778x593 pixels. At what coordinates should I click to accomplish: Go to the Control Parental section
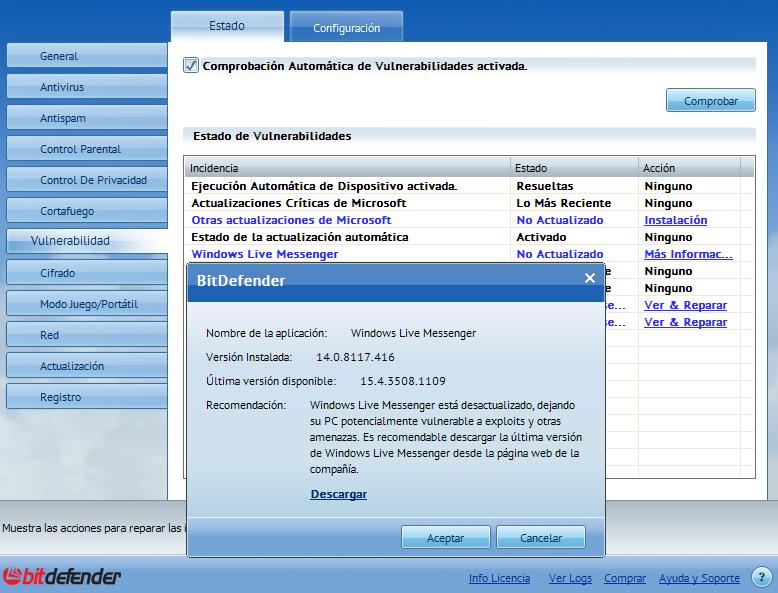87,149
